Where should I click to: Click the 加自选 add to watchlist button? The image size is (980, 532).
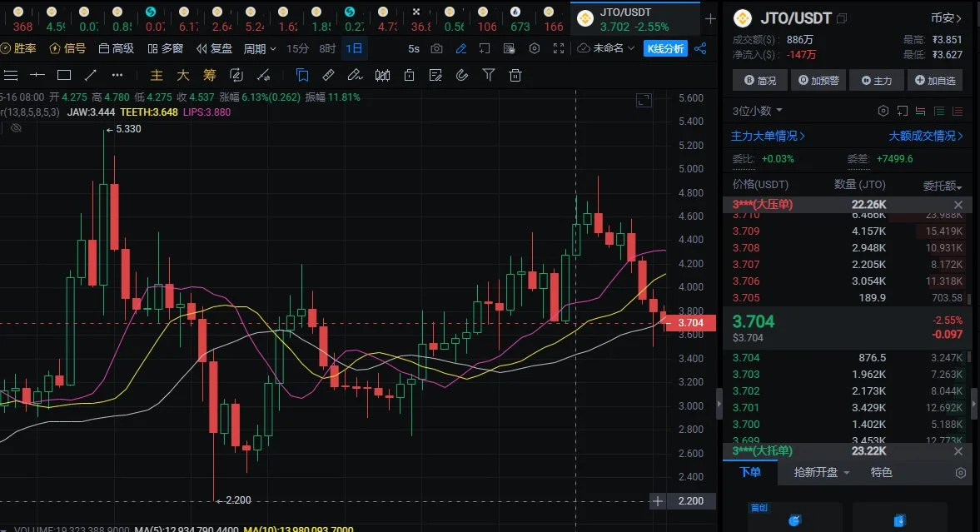[933, 81]
